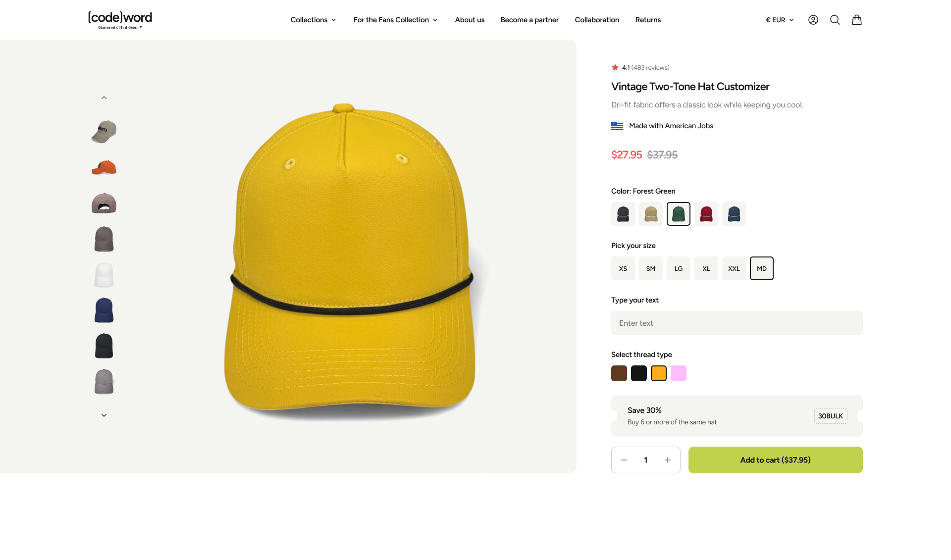Open the Collaboration menu item
This screenshot has height=560, width=951.
coord(596,20)
